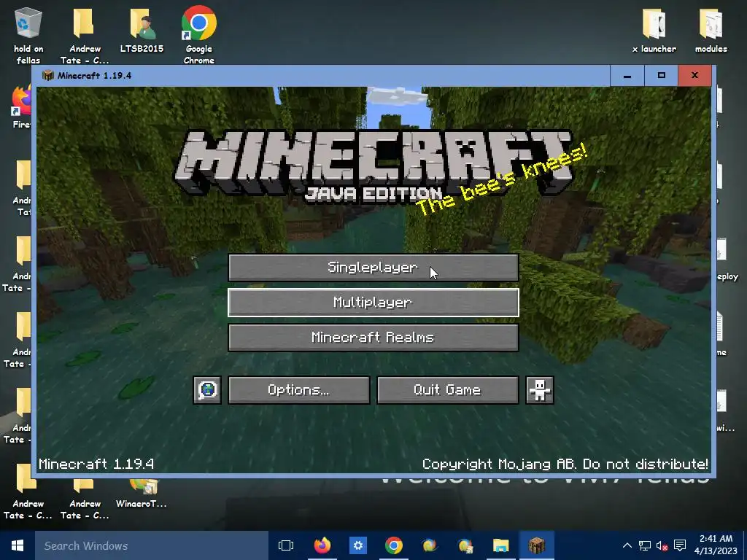Screen dimensions: 747x560
Task: Open Settings gear in taskbar
Action: (357, 545)
